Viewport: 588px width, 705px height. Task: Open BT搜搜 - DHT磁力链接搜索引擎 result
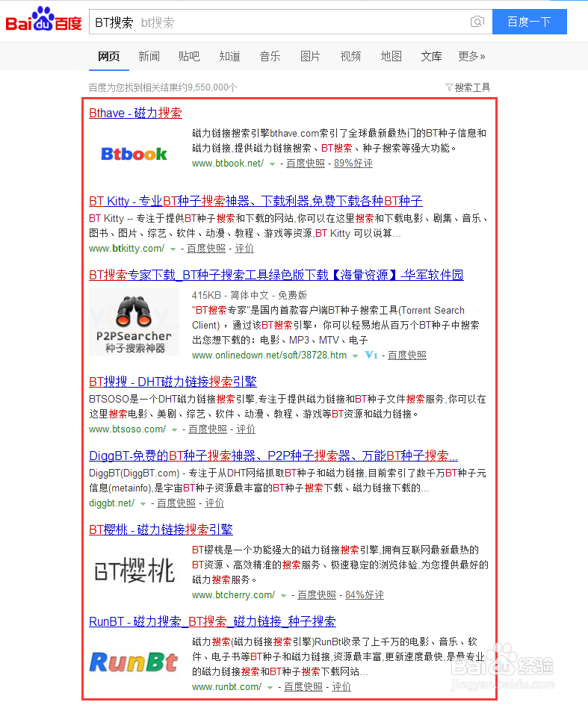(173, 382)
